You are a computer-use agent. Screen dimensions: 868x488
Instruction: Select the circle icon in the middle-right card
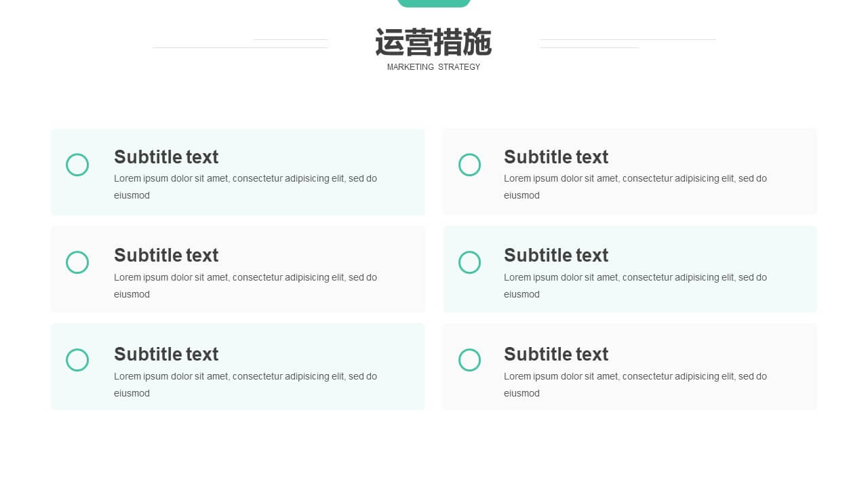click(x=469, y=262)
